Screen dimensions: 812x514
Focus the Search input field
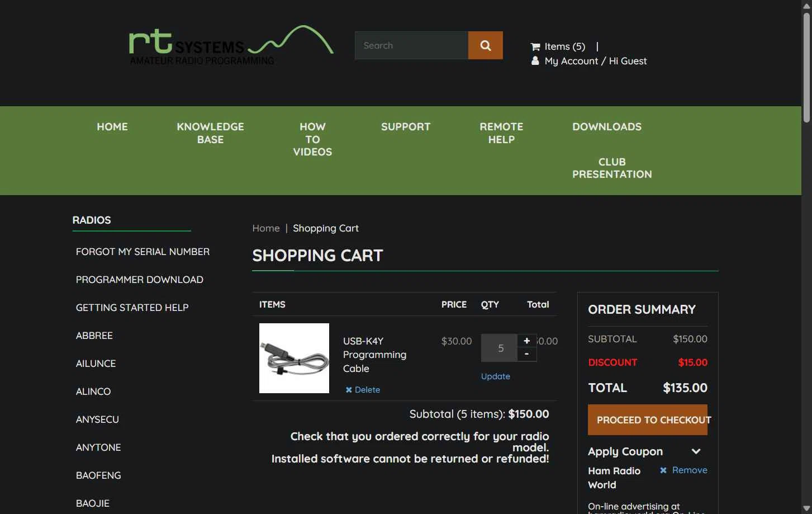click(x=411, y=45)
